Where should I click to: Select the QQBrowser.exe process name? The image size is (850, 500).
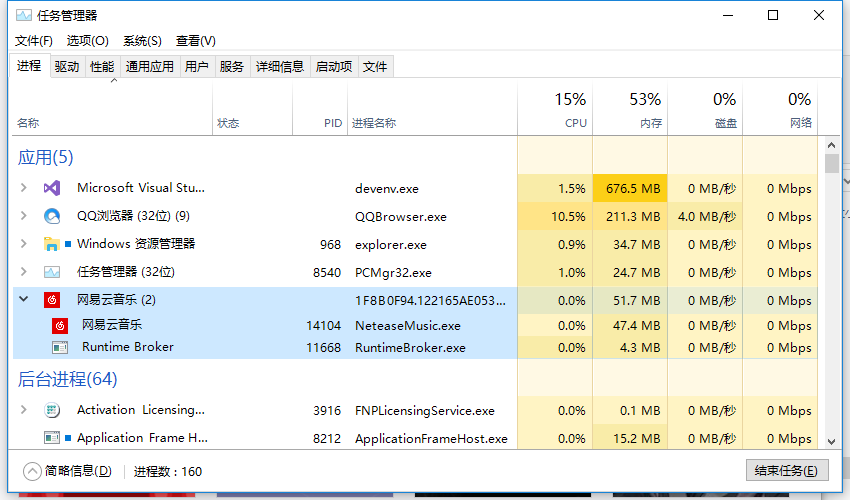pos(401,217)
